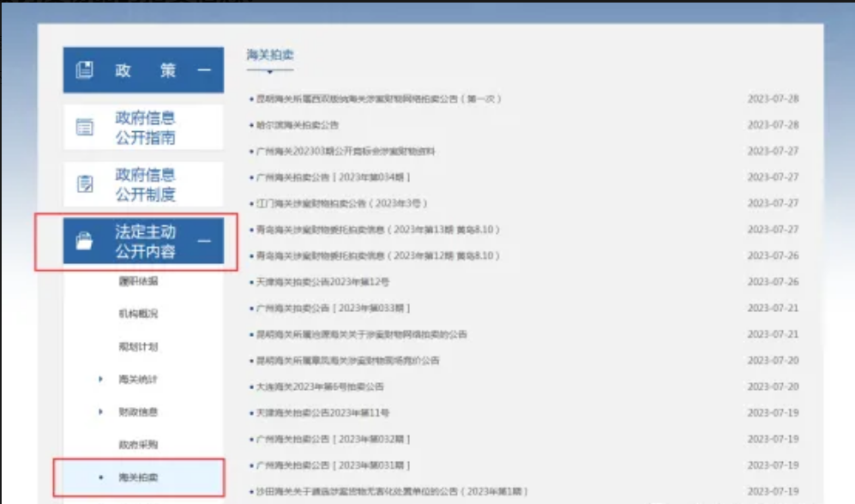Open 广州海关拍卖公告 2023年第034期

click(333, 177)
